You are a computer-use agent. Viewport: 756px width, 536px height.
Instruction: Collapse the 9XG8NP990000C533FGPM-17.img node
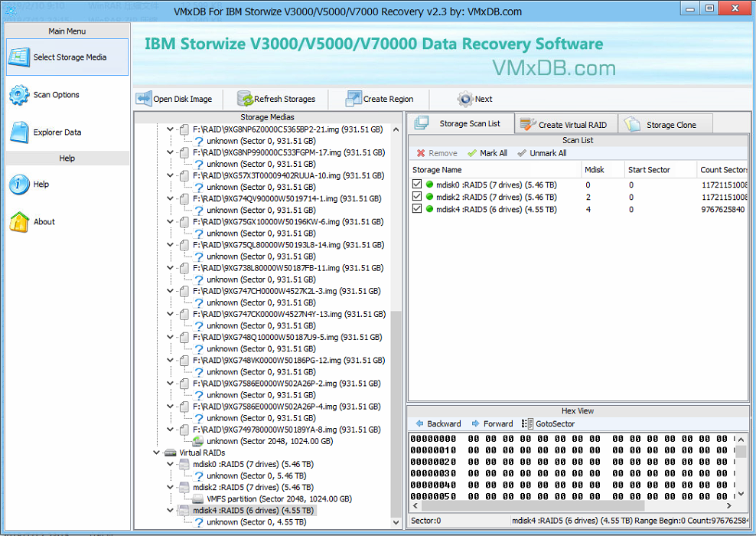coord(170,152)
